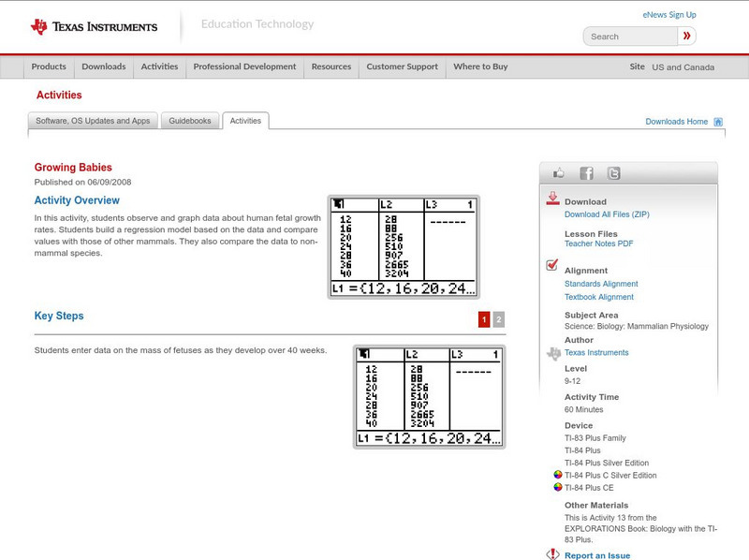Click the red Download arrow icon
Screen dimensions: 749x560
click(552, 199)
